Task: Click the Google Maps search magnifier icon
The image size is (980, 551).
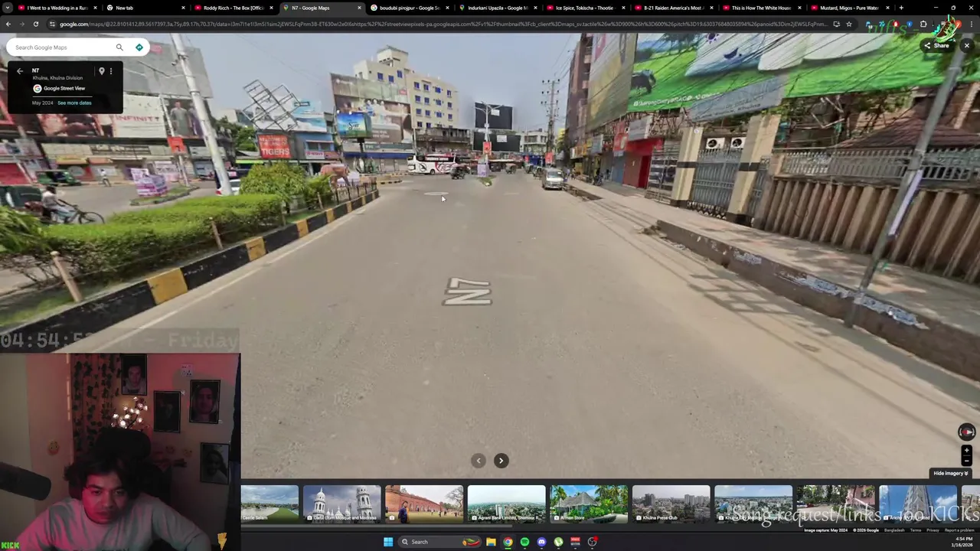Action: [x=119, y=47]
